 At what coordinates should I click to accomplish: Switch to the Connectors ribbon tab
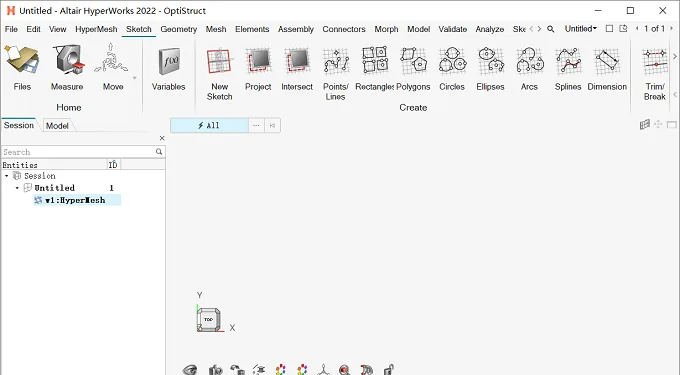(x=344, y=29)
